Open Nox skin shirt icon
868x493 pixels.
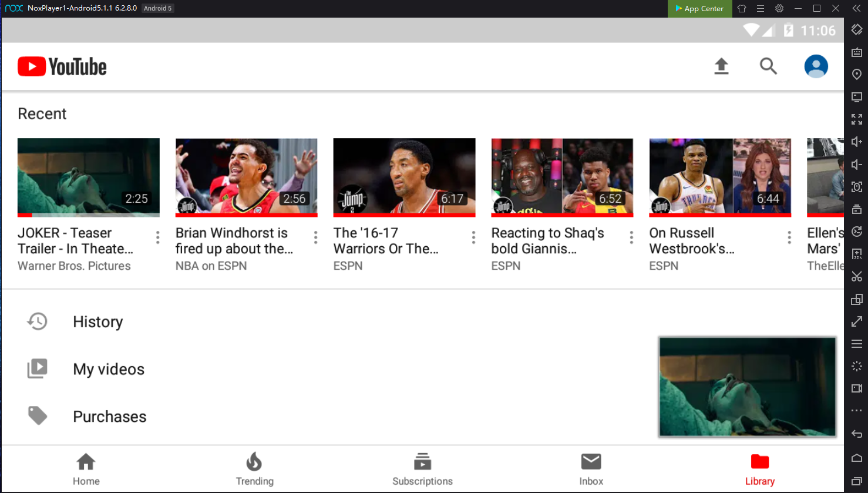tap(742, 8)
